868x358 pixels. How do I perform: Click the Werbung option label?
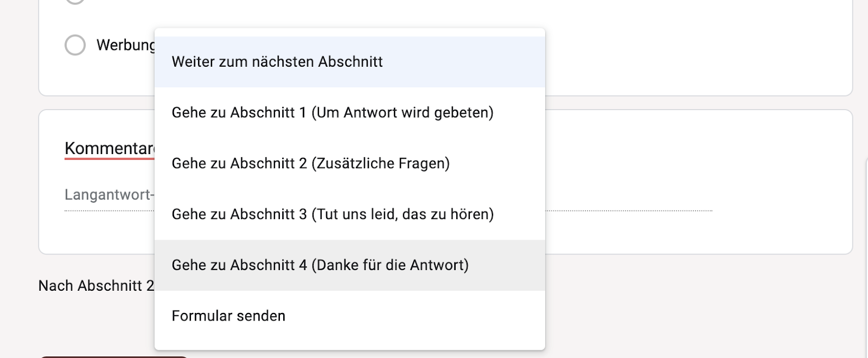(125, 45)
